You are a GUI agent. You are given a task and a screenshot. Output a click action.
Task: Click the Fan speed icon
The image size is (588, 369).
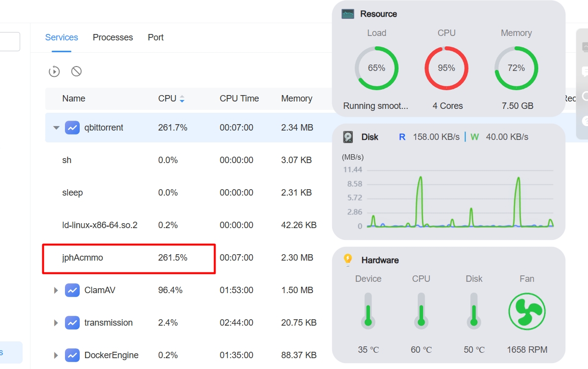pos(527,311)
